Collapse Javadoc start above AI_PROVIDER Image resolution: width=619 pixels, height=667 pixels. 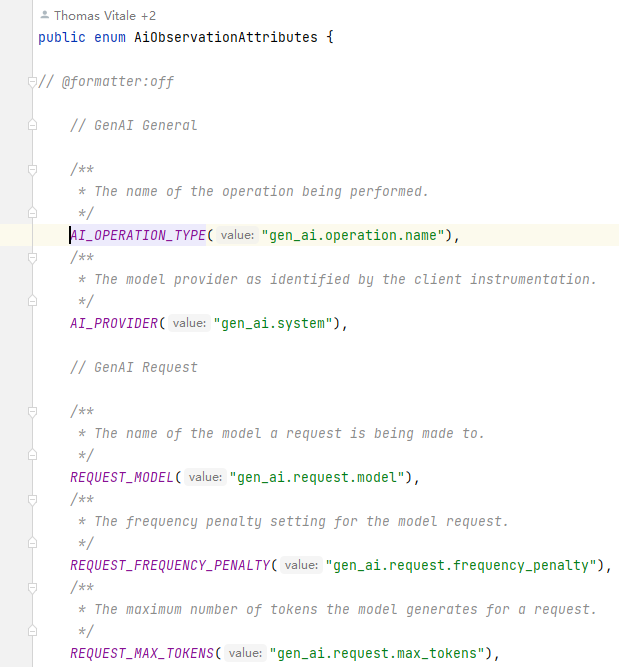click(x=32, y=257)
